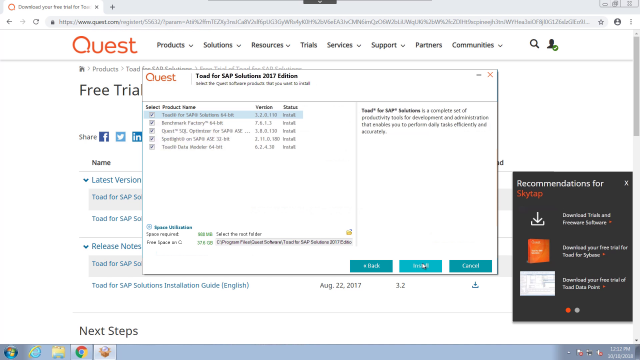Uncheck Benchmark Factory 64-bit checkbox

[152, 123]
